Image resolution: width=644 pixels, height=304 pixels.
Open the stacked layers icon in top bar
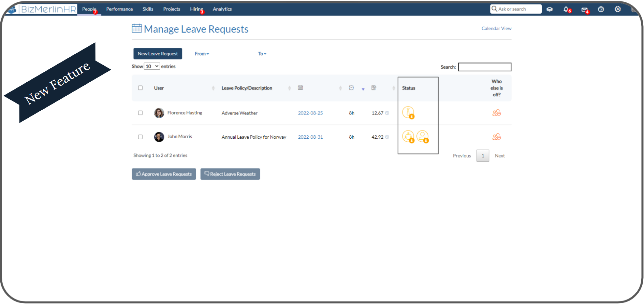point(550,9)
